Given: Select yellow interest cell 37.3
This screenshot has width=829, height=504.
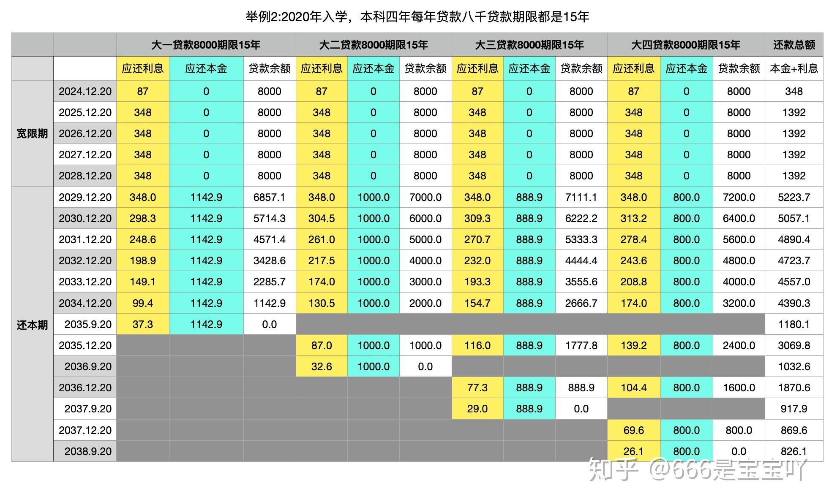Looking at the screenshot, I should [x=143, y=324].
